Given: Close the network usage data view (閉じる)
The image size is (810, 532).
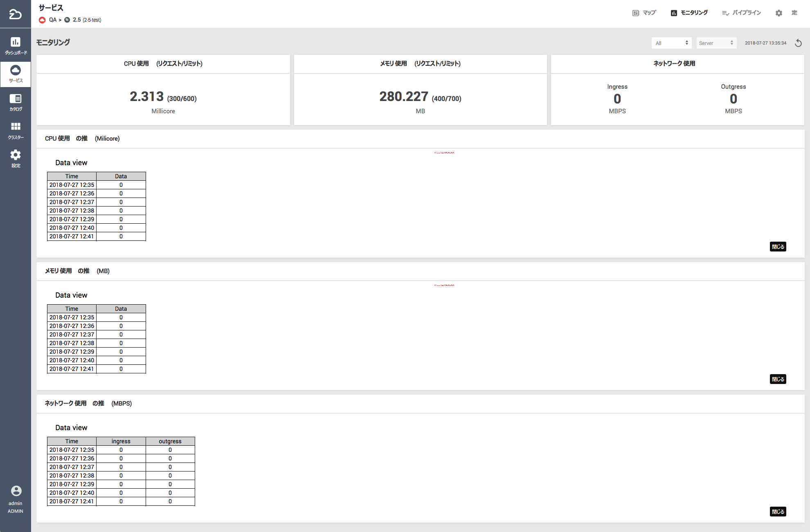Looking at the screenshot, I should click(x=778, y=512).
